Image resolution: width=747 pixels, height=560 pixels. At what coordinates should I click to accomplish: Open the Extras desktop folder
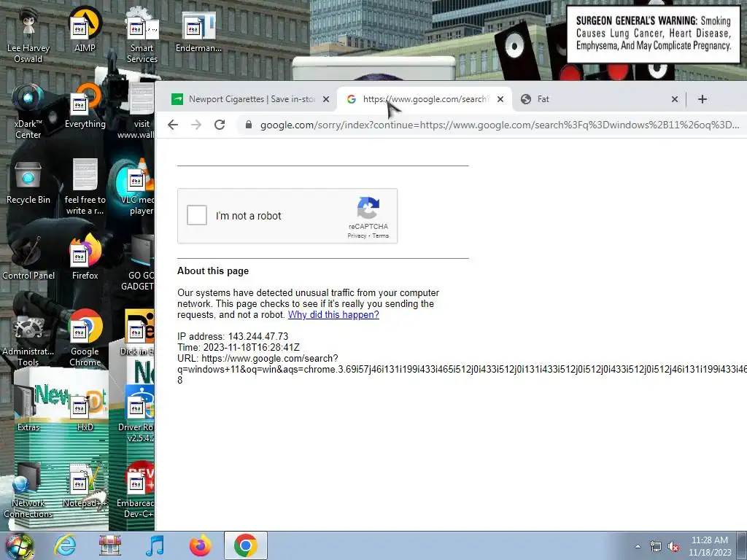[28, 410]
